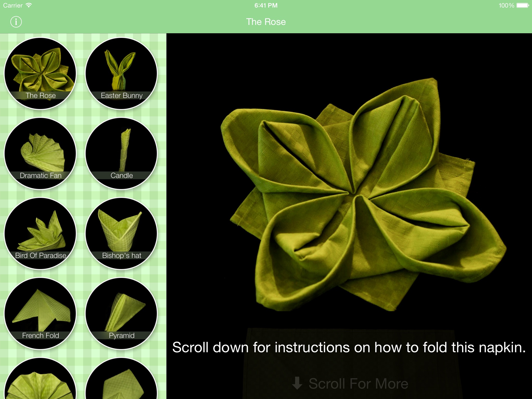Open the Dramatic Fan napkin fold
This screenshot has height=399, width=532.
(x=41, y=153)
